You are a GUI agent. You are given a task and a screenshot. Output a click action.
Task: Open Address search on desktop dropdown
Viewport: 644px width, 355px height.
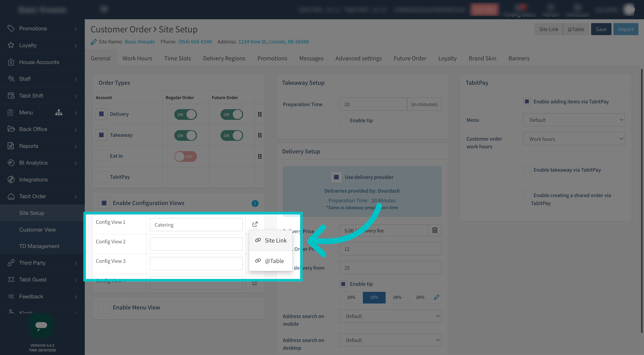click(390, 340)
